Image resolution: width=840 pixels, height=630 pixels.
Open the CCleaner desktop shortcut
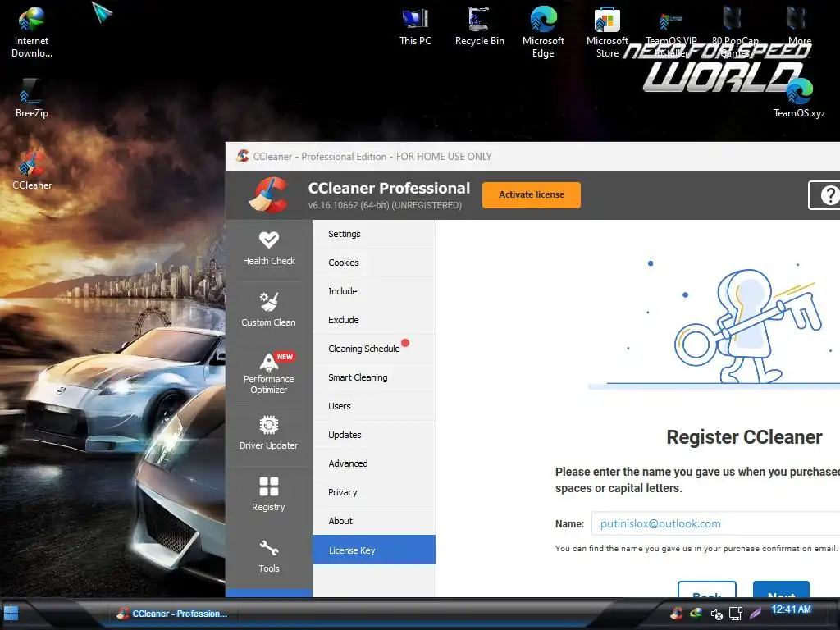point(32,171)
